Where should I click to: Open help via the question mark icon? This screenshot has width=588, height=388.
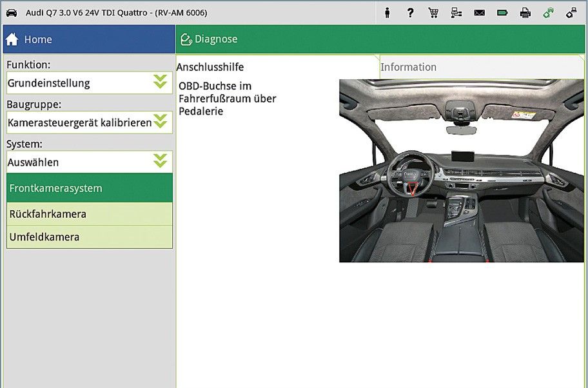point(410,12)
